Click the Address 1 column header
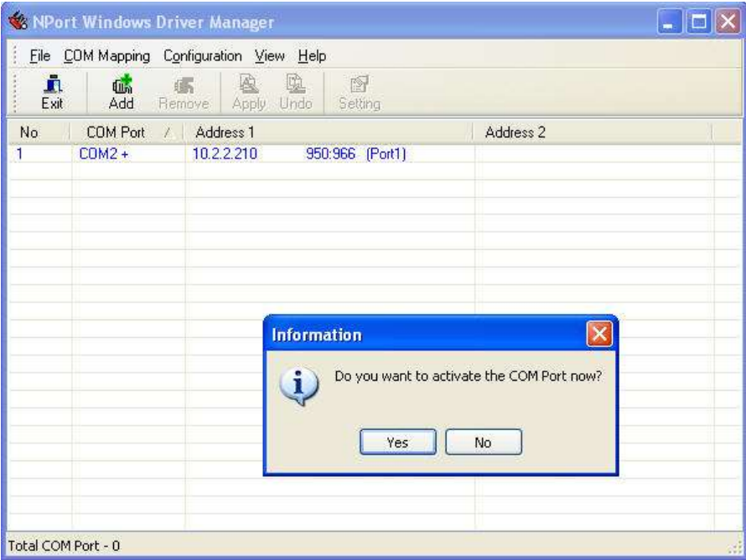 tap(329, 132)
